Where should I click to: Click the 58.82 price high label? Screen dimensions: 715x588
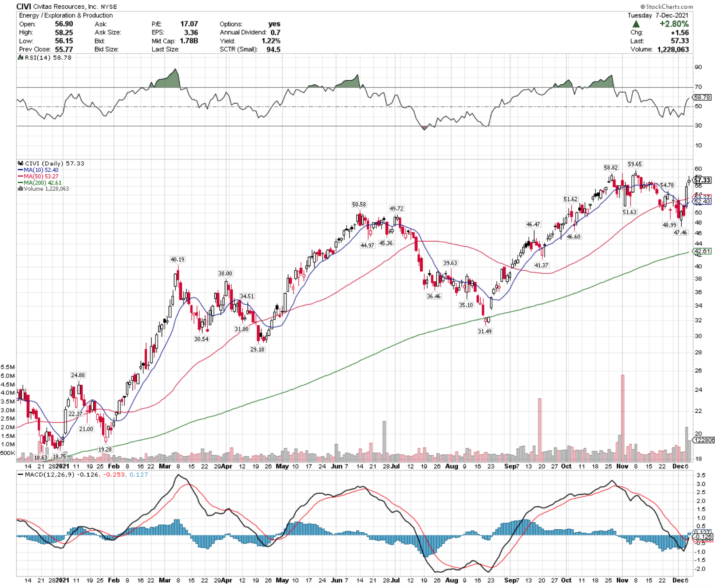(x=611, y=168)
